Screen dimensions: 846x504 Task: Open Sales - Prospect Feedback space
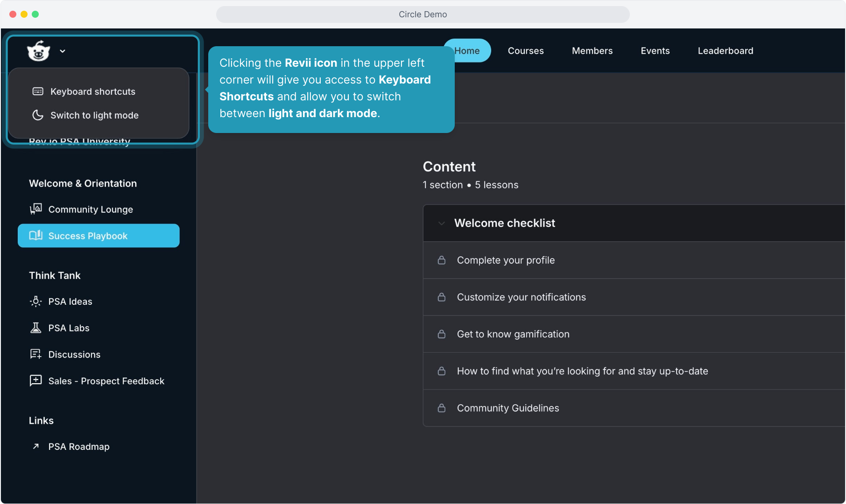tap(106, 381)
